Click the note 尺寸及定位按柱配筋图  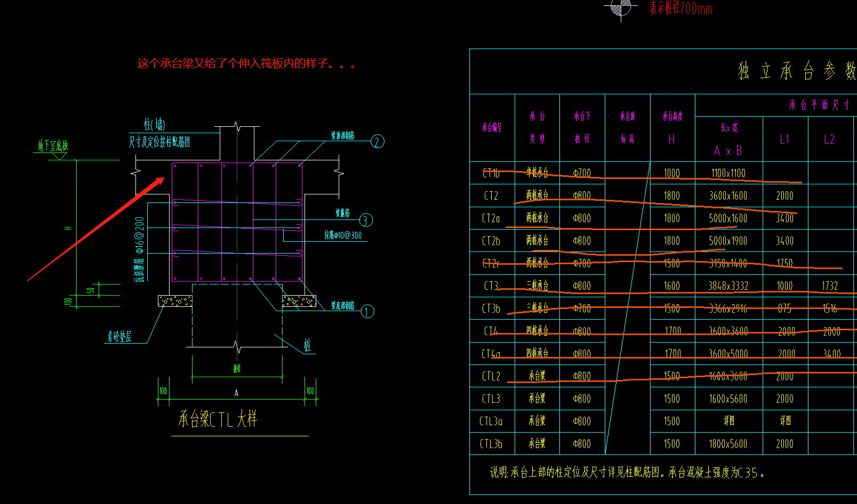(159, 142)
